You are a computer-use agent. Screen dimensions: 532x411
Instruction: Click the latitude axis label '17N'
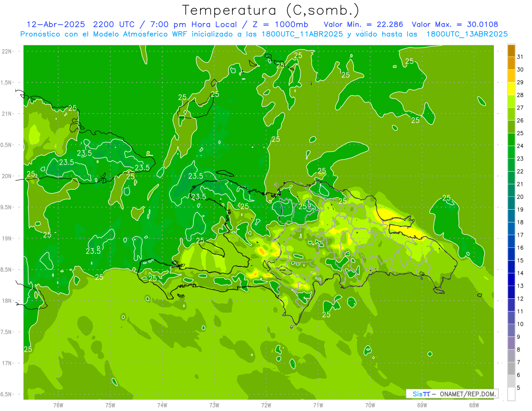7,363
